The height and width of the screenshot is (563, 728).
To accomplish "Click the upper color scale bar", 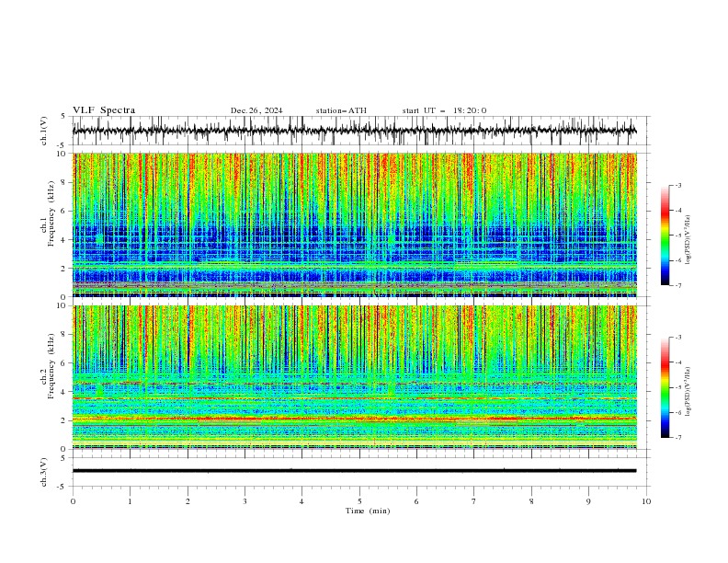I will 665,236.
